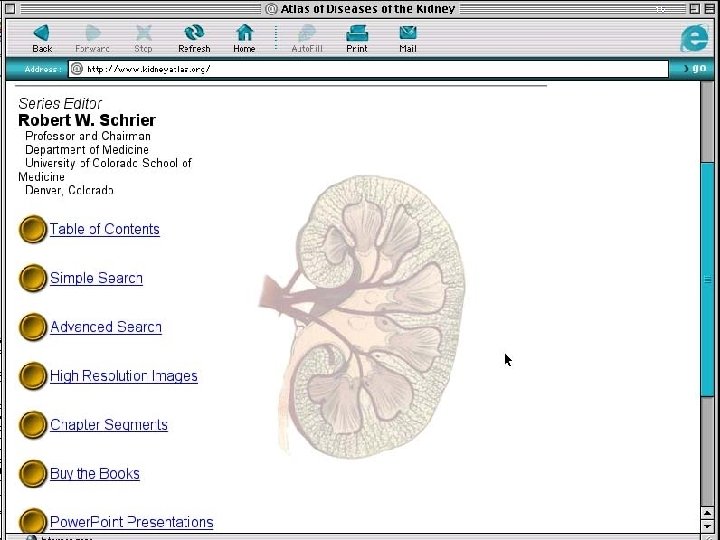
Task: Click the vertical scrollbar thumb
Action: [x=708, y=279]
